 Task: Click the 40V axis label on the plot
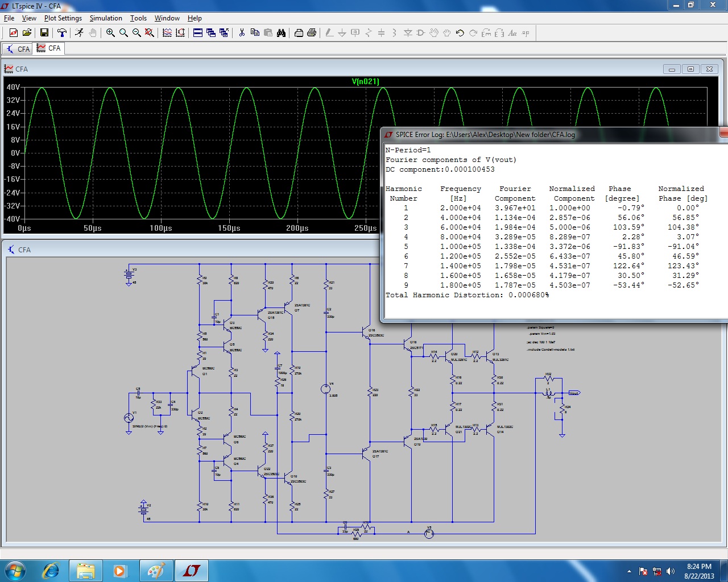(x=13, y=88)
